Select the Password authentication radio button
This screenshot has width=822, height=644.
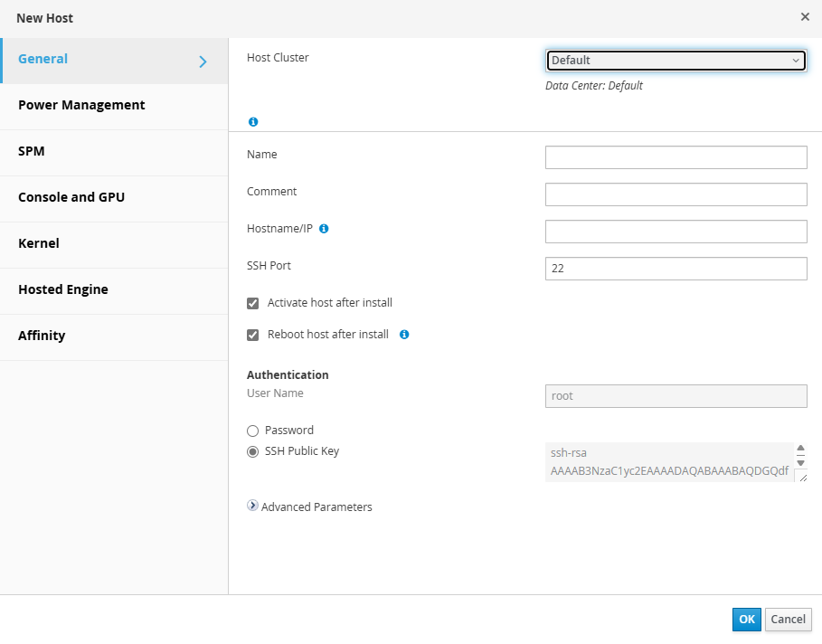pyautogui.click(x=252, y=431)
